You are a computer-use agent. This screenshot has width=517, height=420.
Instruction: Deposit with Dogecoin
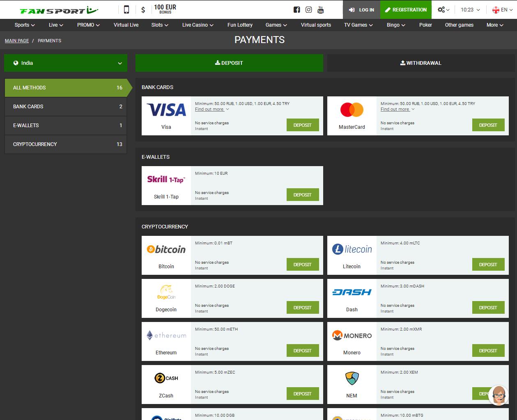[x=303, y=308]
